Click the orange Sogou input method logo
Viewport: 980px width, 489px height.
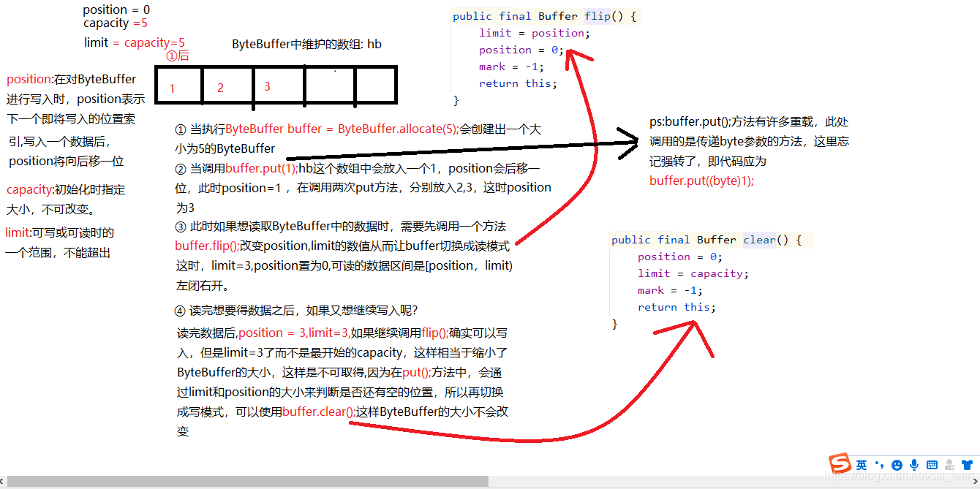click(840, 463)
